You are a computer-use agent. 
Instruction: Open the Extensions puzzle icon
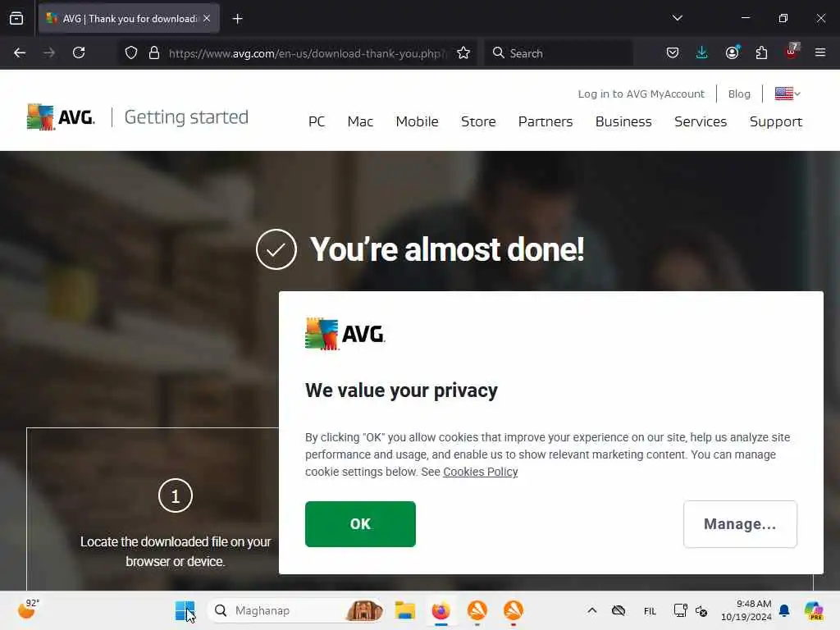761,53
